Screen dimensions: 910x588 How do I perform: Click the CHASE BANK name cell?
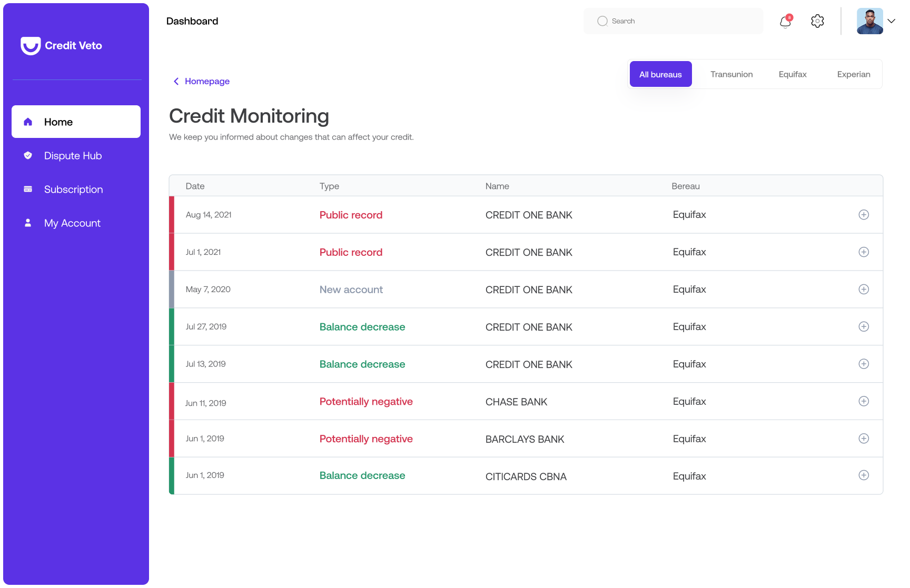(516, 402)
